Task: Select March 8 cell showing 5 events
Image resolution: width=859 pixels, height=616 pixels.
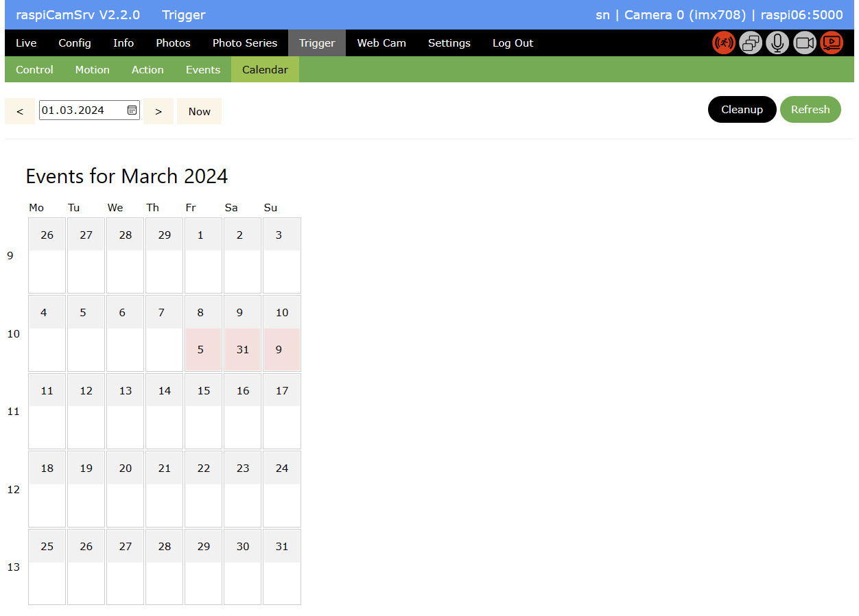Action: (201, 349)
